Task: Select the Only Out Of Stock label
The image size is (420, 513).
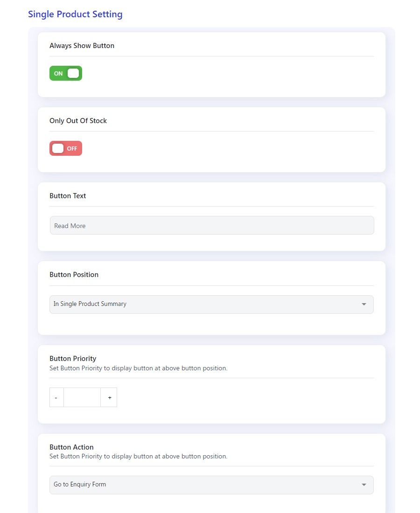Action: [78, 121]
